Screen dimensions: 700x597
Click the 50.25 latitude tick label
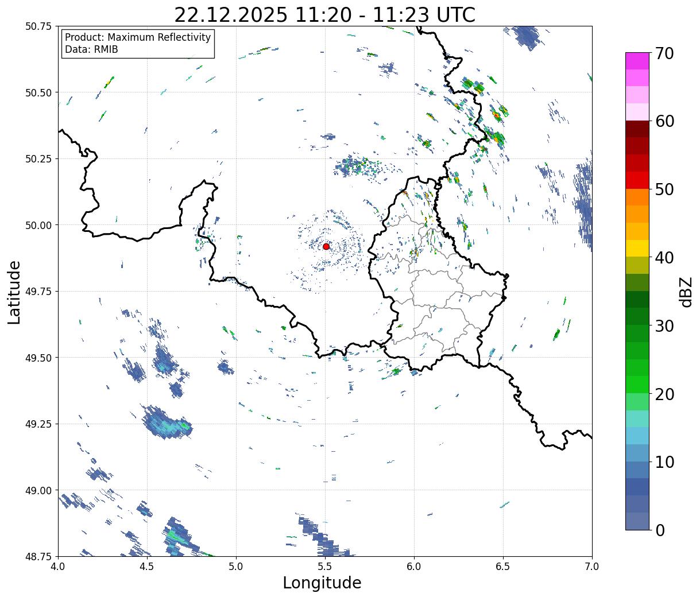pyautogui.click(x=38, y=159)
